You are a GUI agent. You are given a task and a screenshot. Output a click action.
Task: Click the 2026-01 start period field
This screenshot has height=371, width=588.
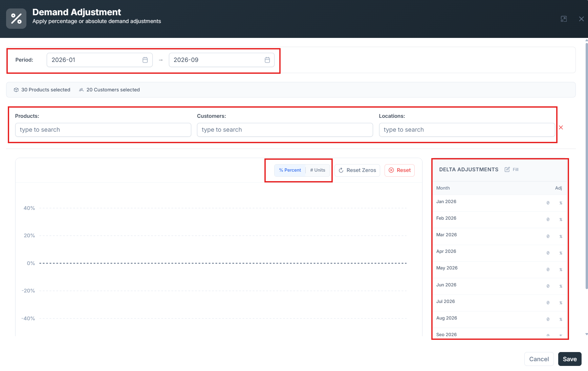click(x=100, y=60)
